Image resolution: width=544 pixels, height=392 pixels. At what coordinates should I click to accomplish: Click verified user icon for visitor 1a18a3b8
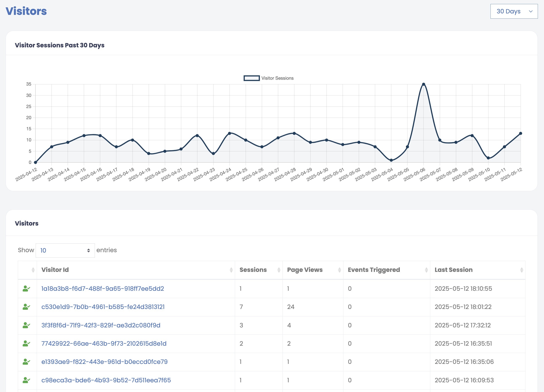click(x=26, y=288)
